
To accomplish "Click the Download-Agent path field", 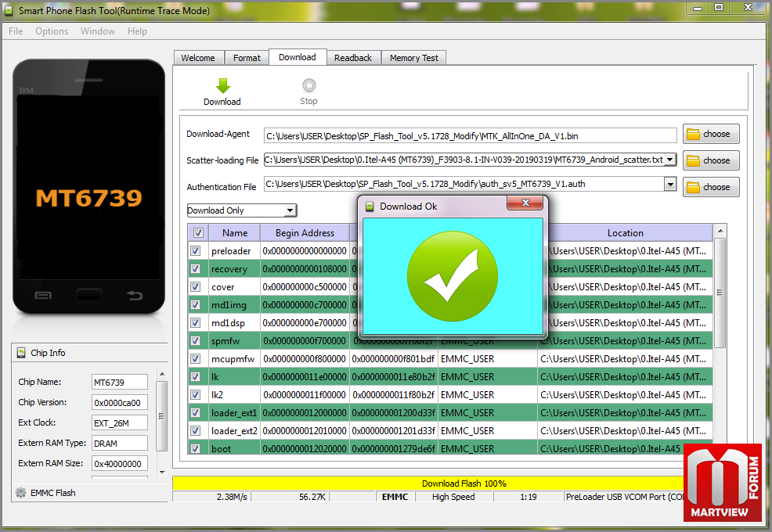I will click(471, 136).
